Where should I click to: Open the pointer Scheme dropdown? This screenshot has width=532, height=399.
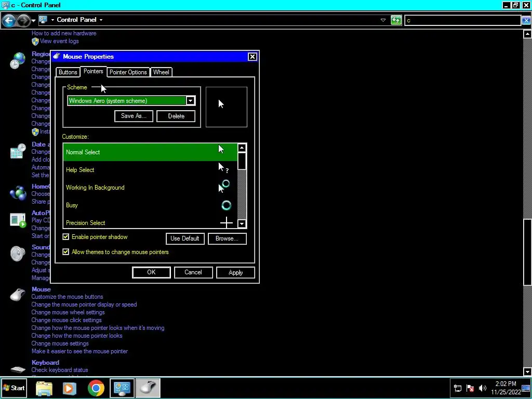pyautogui.click(x=191, y=101)
